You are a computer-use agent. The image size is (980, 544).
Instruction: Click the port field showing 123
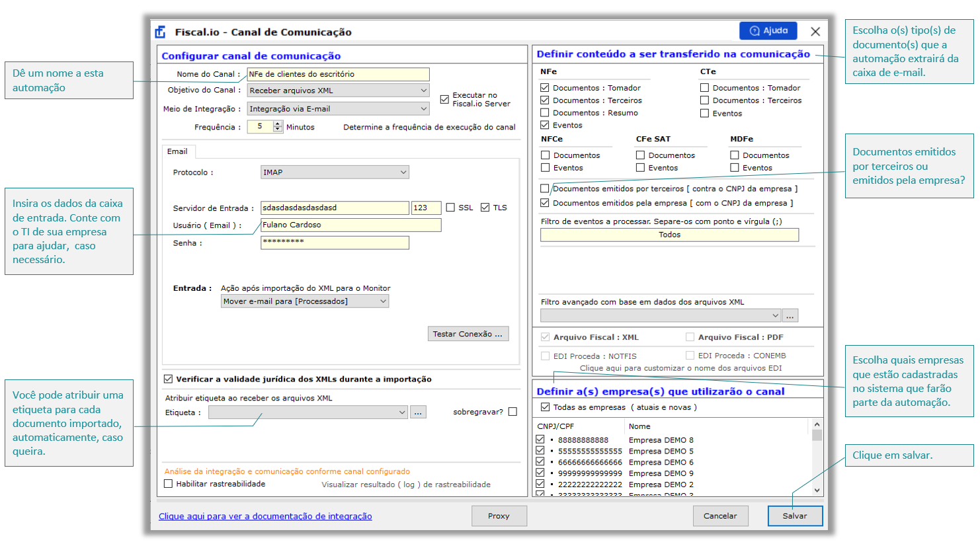426,208
